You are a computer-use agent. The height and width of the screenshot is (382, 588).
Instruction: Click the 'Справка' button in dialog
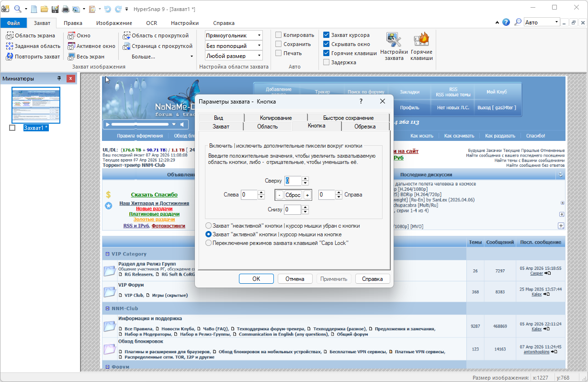click(373, 279)
